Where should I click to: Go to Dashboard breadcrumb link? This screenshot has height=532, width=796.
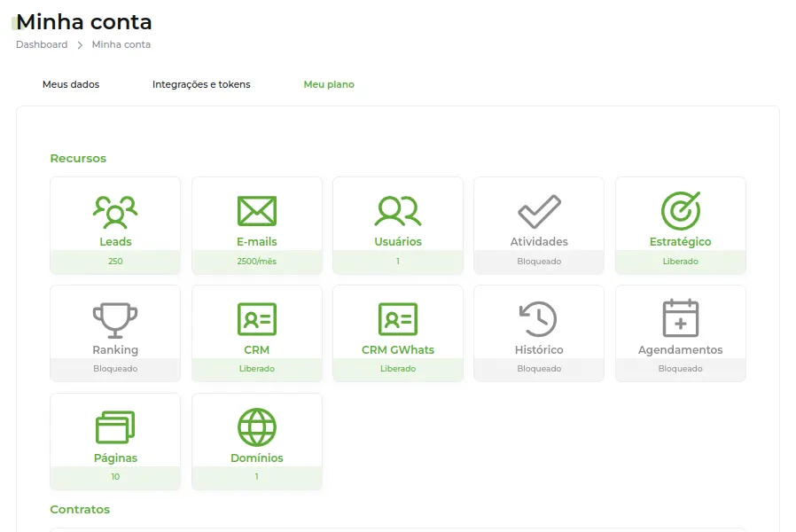click(x=42, y=44)
